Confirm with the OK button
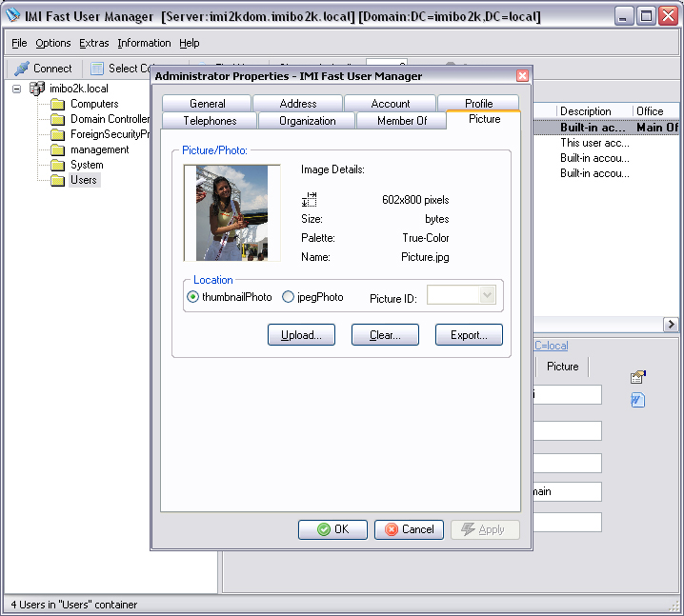 332,529
